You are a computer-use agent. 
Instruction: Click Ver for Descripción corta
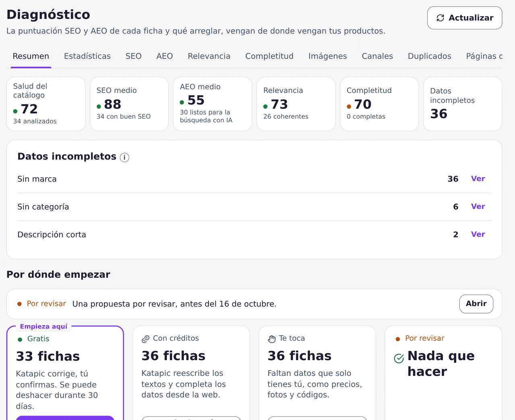[478, 234]
